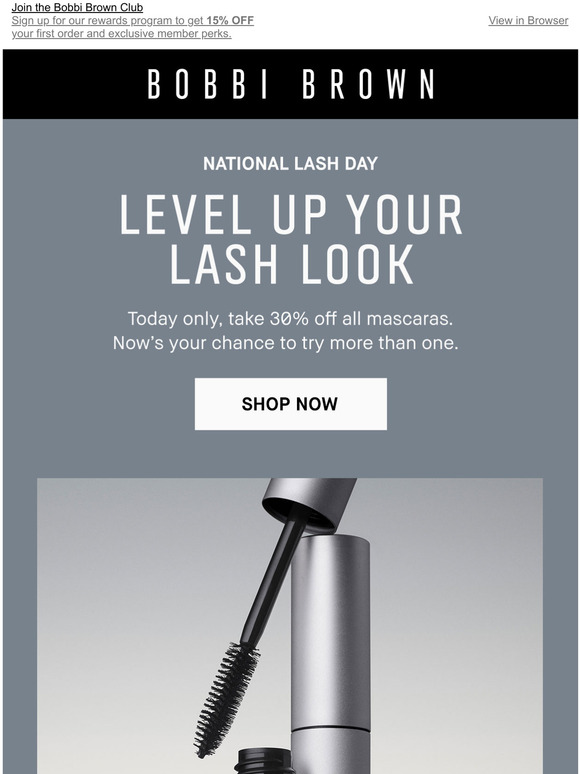Click the Lash Look headline line
The height and width of the screenshot is (774, 580).
coord(291,264)
